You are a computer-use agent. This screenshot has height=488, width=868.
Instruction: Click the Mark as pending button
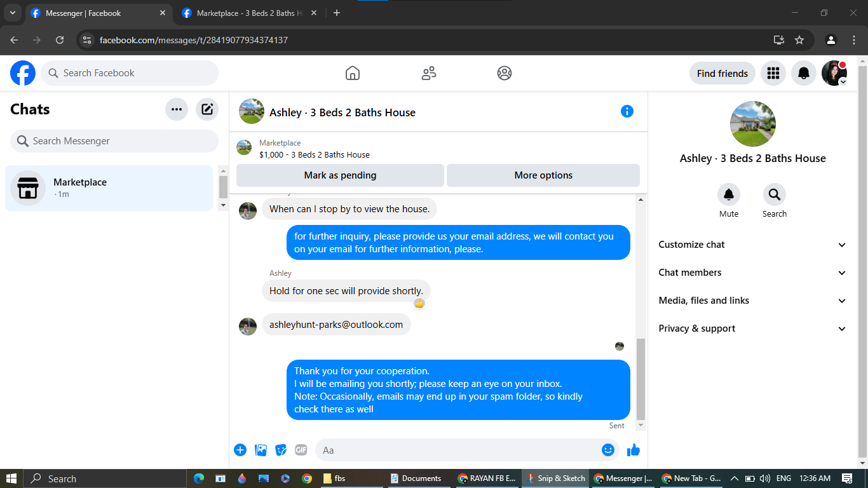point(340,175)
